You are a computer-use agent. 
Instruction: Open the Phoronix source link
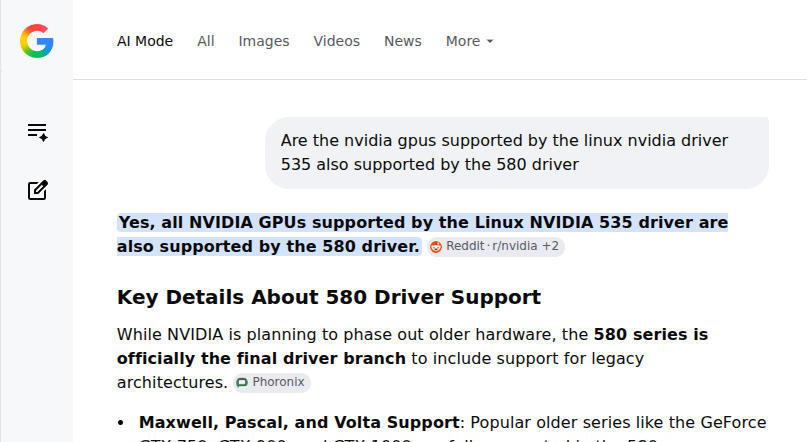pyautogui.click(x=272, y=382)
